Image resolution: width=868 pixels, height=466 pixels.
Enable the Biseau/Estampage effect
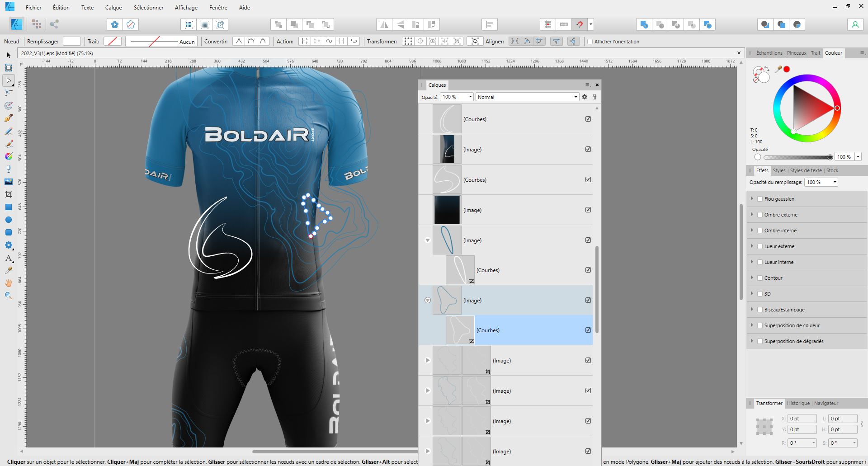[760, 310]
